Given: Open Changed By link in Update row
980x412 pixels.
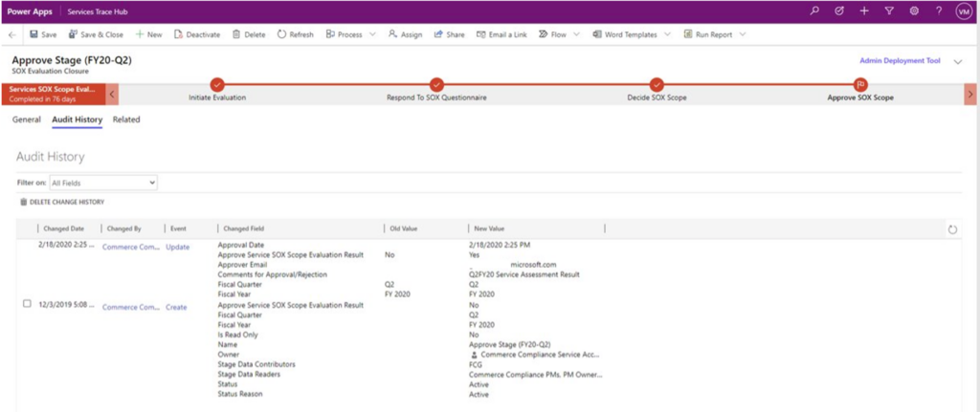Looking at the screenshot, I should pyautogui.click(x=131, y=248).
